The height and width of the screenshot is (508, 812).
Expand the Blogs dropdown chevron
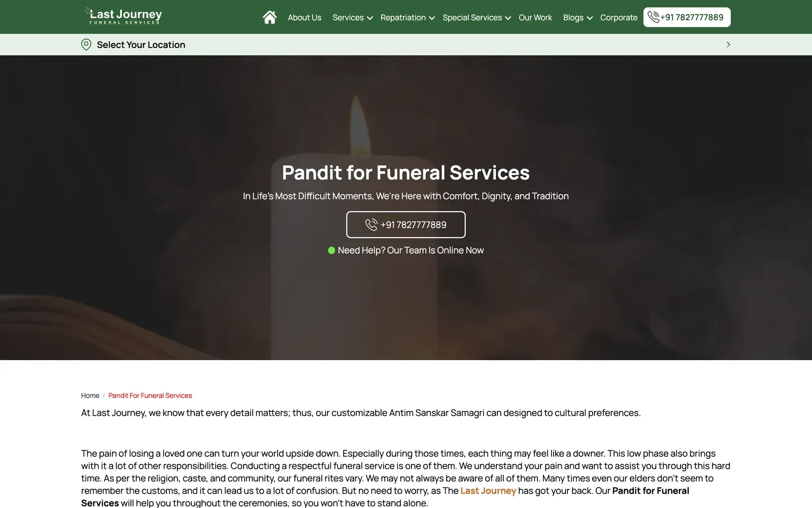pyautogui.click(x=590, y=18)
